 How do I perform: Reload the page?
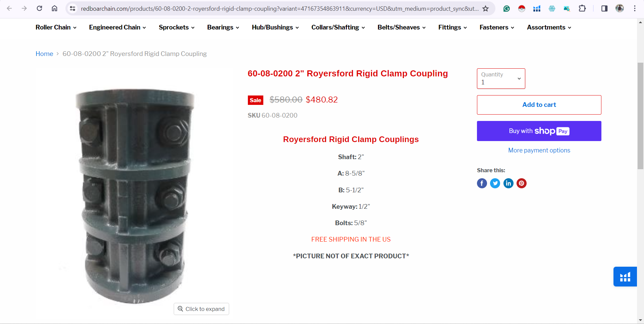tap(39, 8)
